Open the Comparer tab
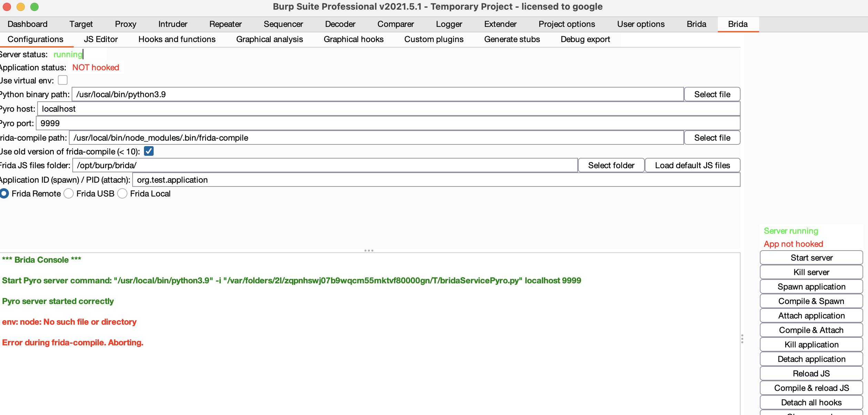Screen dimensions: 868x415 pyautogui.click(x=395, y=24)
